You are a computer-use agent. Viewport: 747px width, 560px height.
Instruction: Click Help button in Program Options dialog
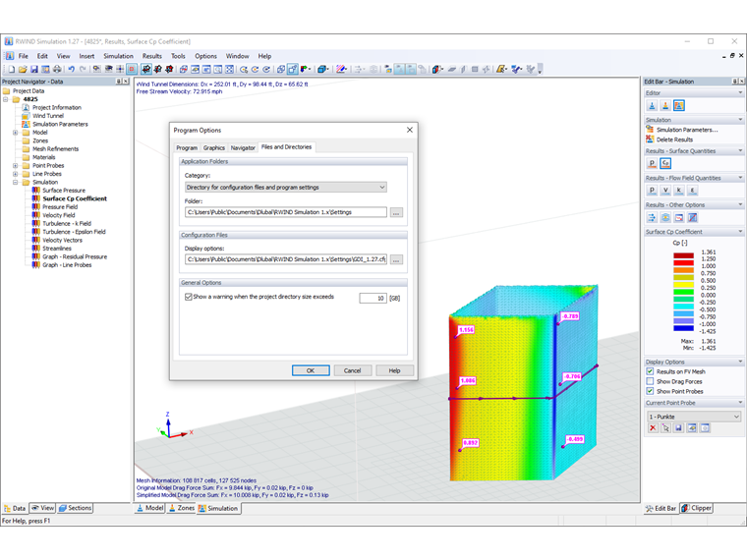coord(394,370)
